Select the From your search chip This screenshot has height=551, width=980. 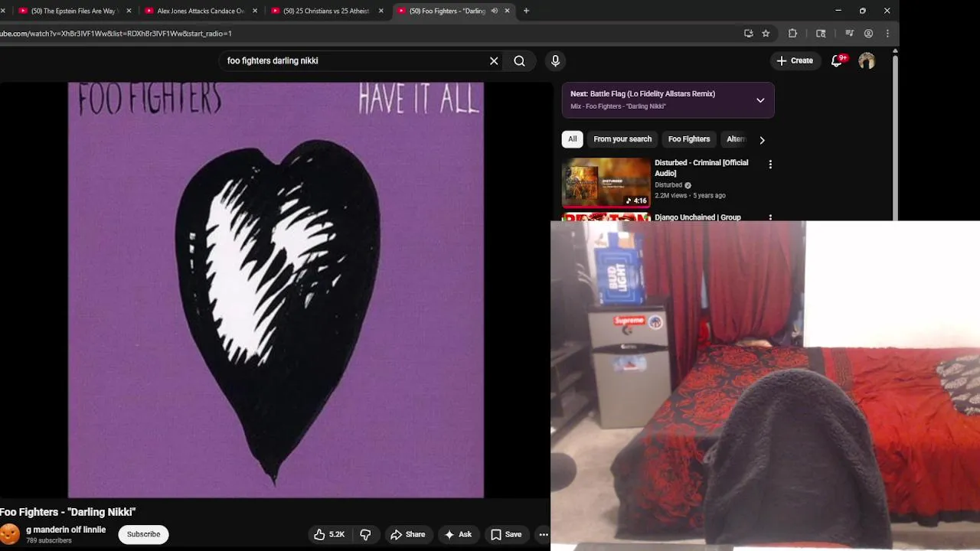pyautogui.click(x=622, y=139)
